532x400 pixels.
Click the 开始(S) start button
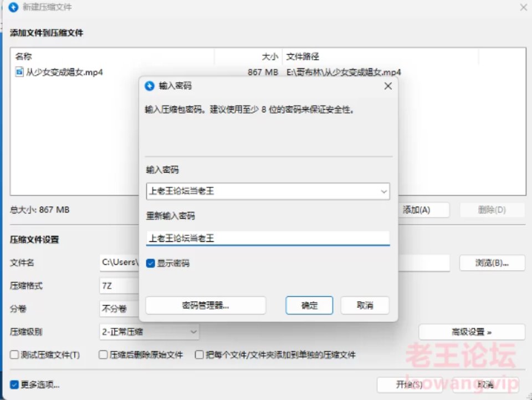[410, 384]
